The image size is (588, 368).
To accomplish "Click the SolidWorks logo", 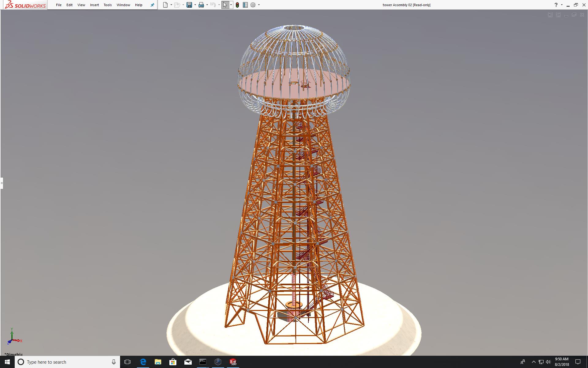I will tap(25, 5).
